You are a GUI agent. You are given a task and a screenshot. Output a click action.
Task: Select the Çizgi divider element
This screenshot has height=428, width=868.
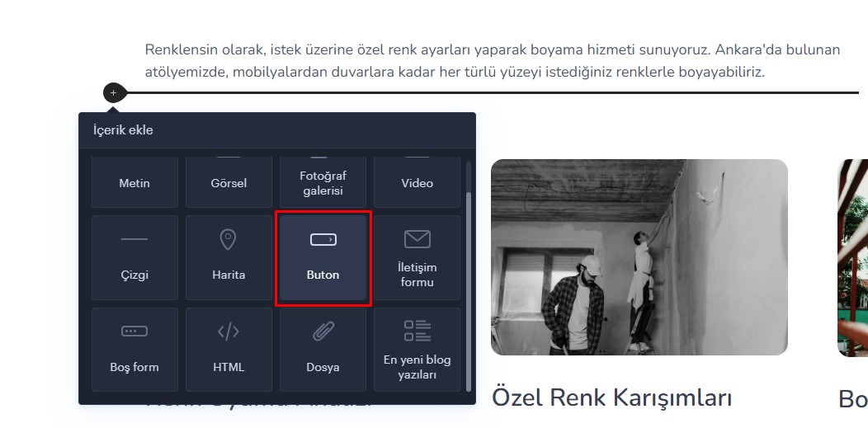point(134,257)
